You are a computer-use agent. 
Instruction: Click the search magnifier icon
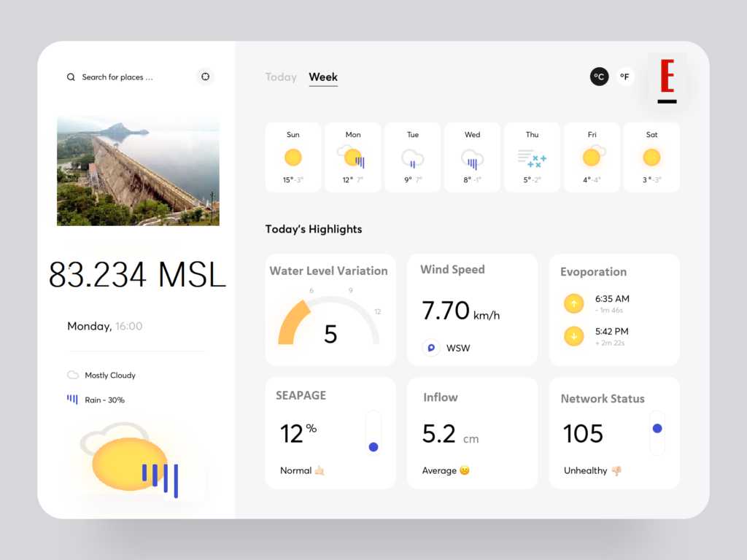point(71,77)
